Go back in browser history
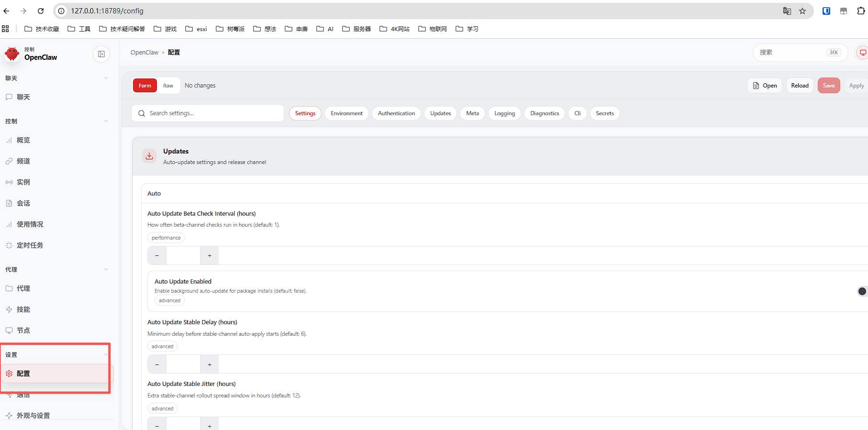Image resolution: width=868 pixels, height=430 pixels. (7, 11)
